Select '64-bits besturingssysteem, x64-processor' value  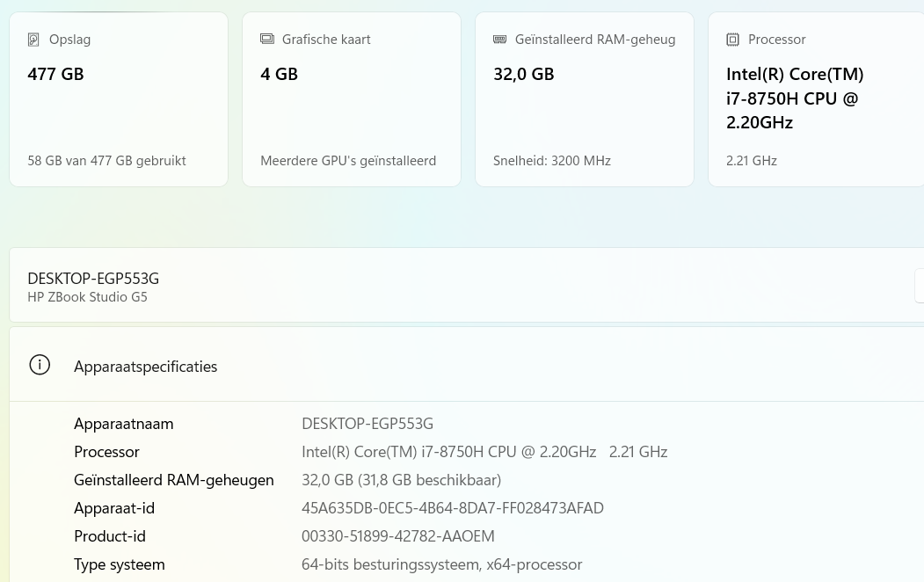pos(442,564)
